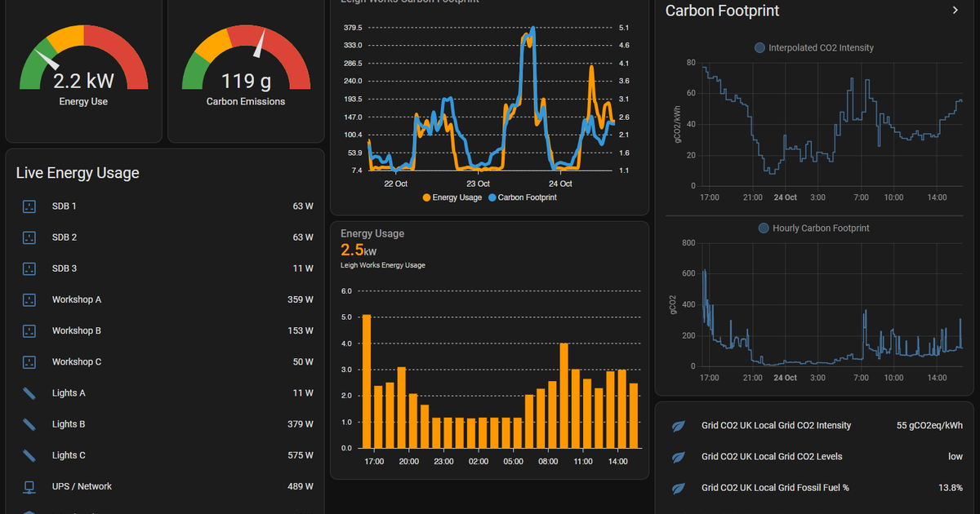Click the SDB 3 outlet icon
This screenshot has height=514, width=980.
click(29, 268)
